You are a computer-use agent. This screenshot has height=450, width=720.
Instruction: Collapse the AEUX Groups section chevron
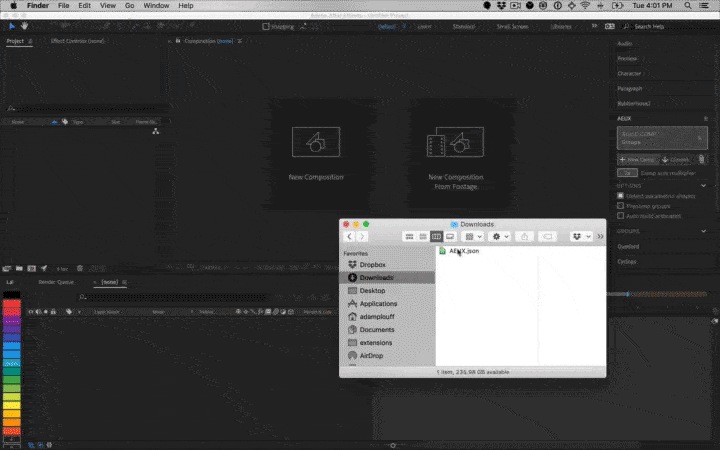click(703, 231)
